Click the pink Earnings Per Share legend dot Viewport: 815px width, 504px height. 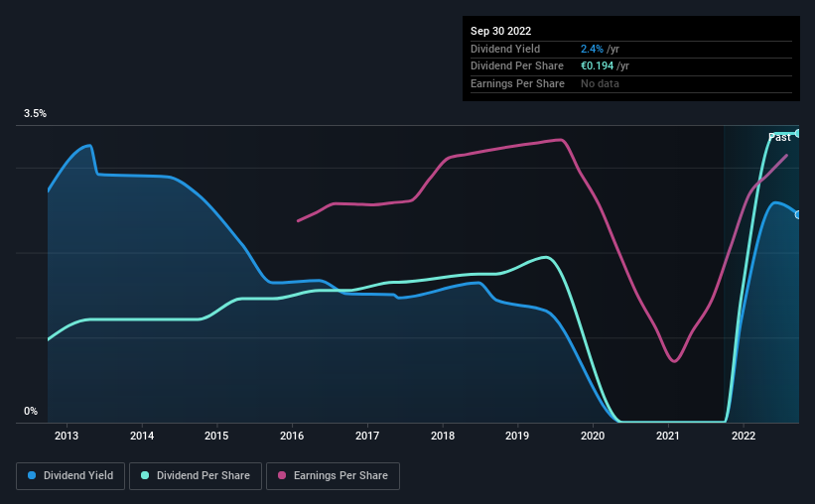tap(282, 475)
